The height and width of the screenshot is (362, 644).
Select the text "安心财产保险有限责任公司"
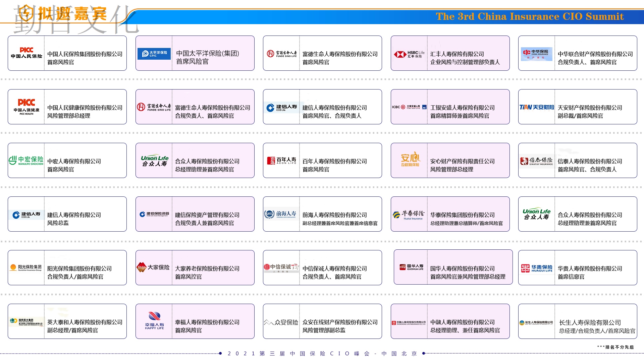[463, 161]
